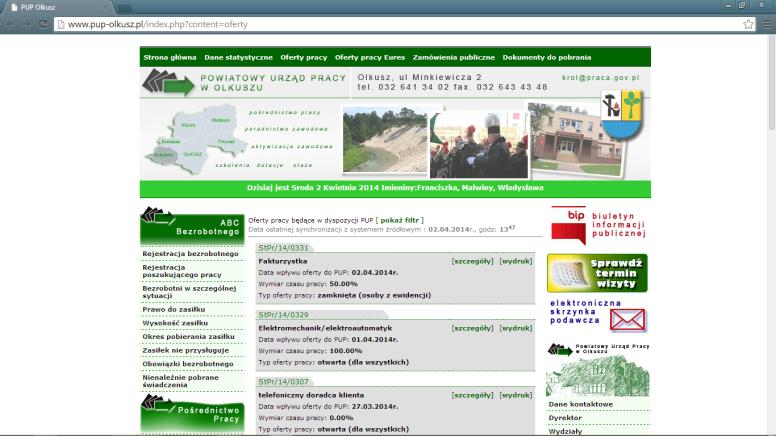Click the browser back arrow

point(11,24)
